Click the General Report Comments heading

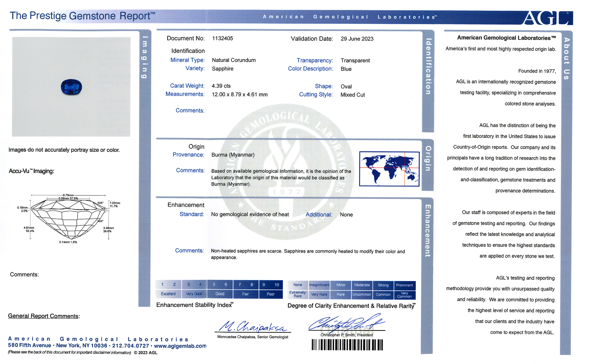point(44,316)
